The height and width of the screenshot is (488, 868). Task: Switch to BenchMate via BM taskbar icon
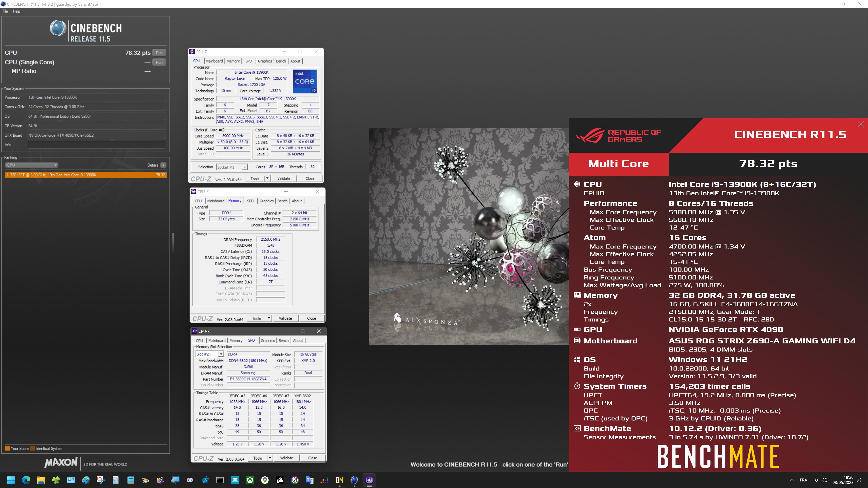[x=339, y=480]
